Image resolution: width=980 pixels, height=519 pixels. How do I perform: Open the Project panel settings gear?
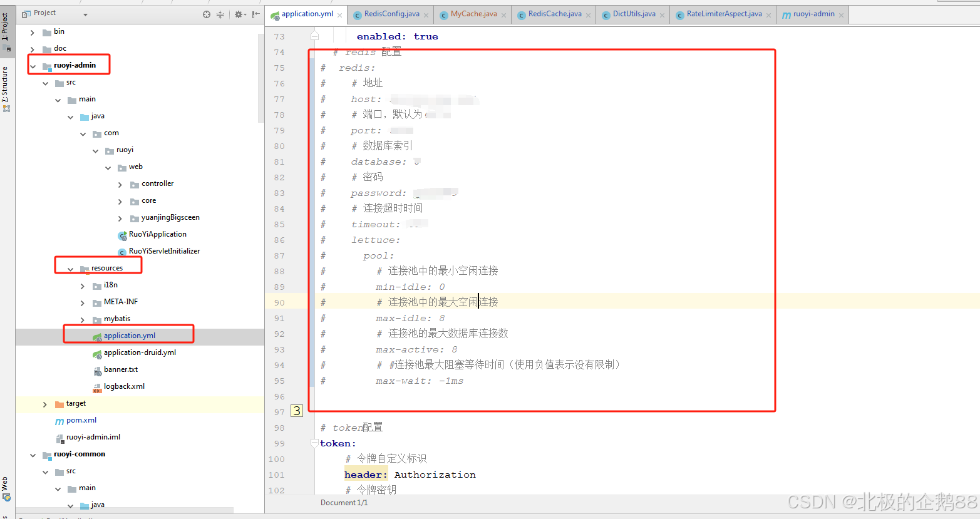point(239,14)
